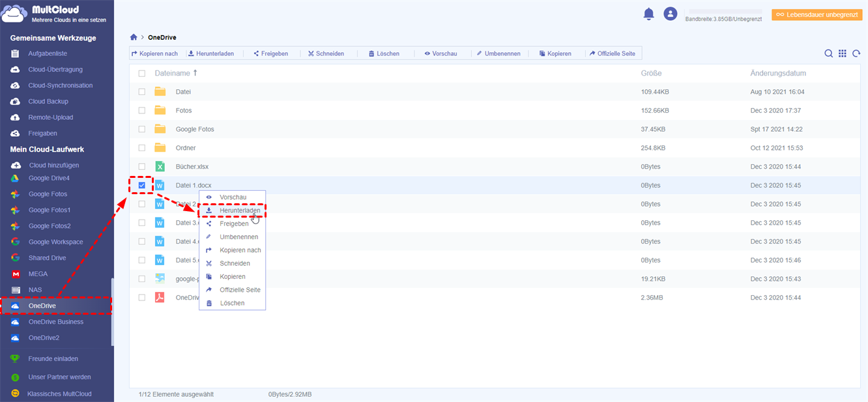868x402 pixels.
Task: Open Cloud-Synchronisation in sidebar
Action: coord(61,85)
